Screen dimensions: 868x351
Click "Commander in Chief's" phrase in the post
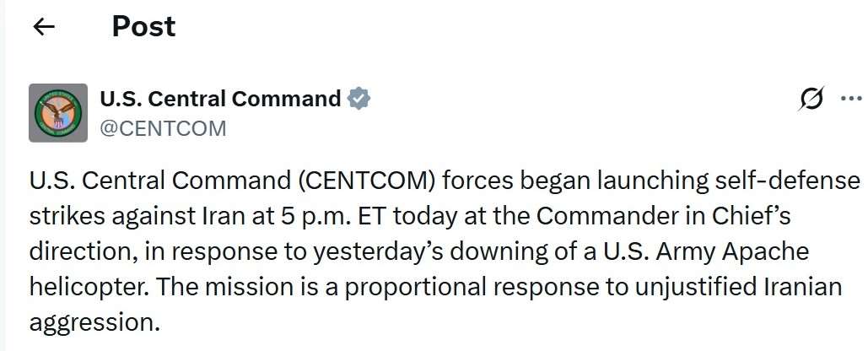[x=663, y=216]
